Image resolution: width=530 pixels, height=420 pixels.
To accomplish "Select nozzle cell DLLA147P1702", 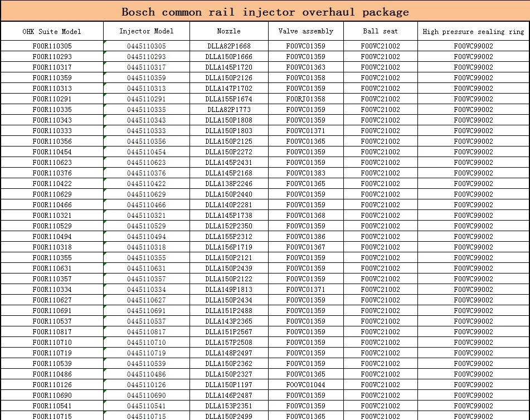I will [x=229, y=88].
